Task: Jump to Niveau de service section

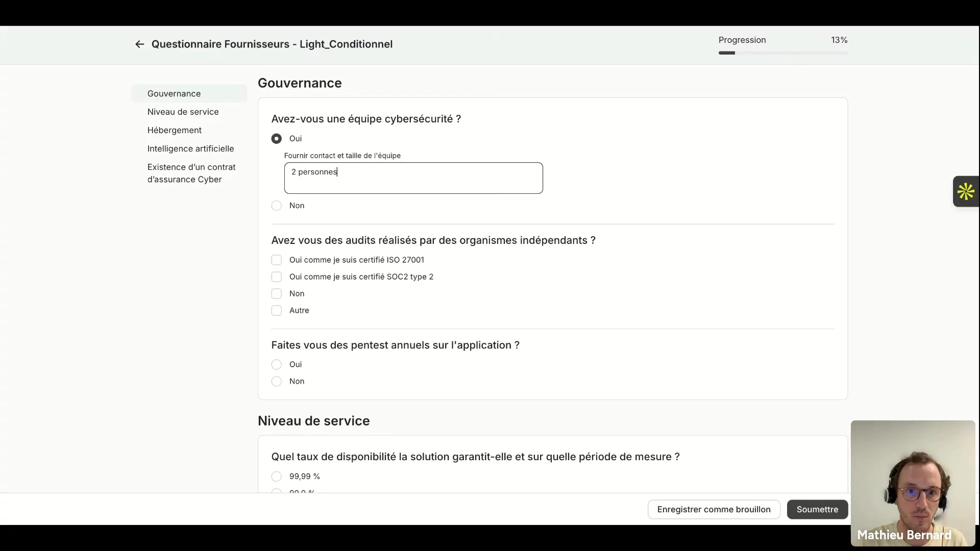Action: point(183,112)
